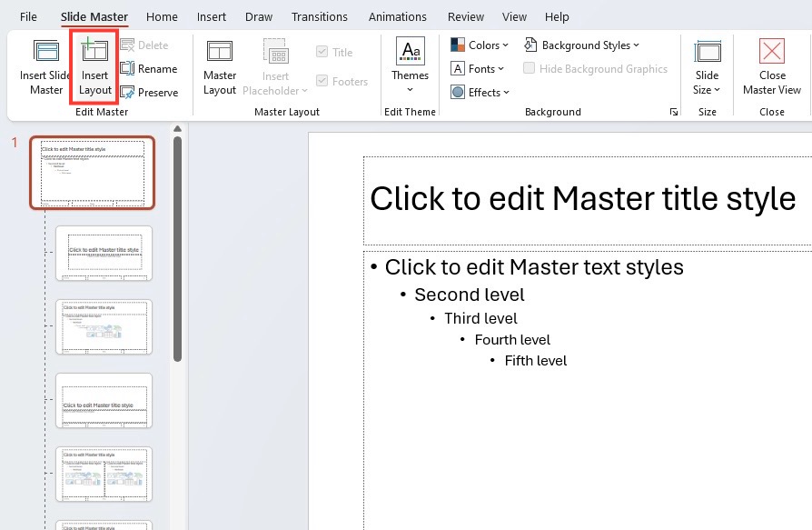
Task: Open the Master Layout dialog icon
Action: pos(220,51)
